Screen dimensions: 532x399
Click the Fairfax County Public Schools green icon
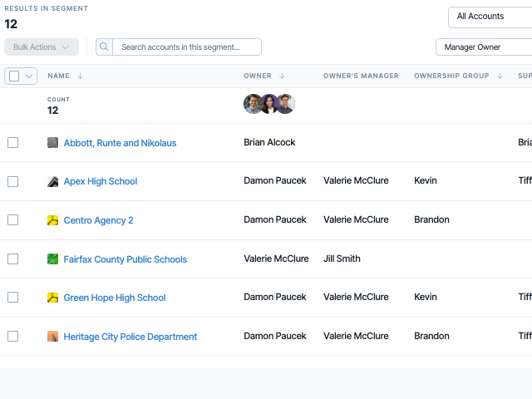tap(52, 259)
